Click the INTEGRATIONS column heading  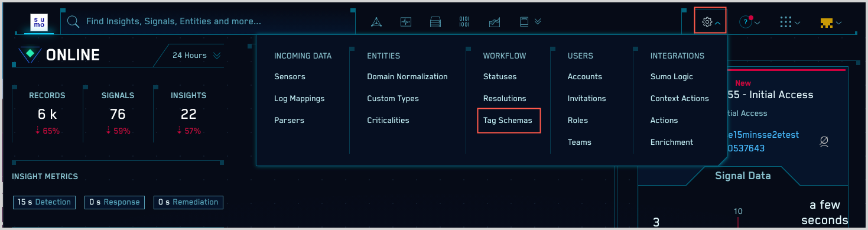[677, 56]
